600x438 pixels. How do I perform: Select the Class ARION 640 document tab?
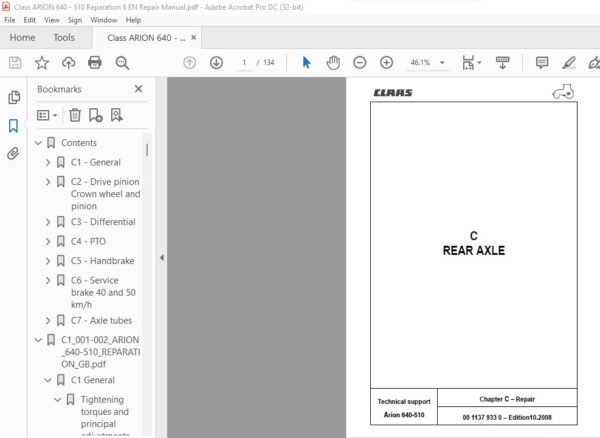146,38
